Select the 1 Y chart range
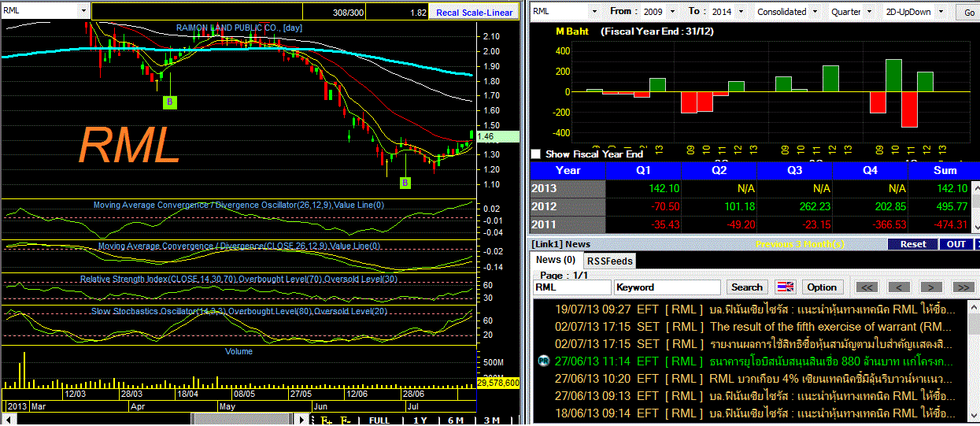The width and height of the screenshot is (980, 426). pos(420,421)
